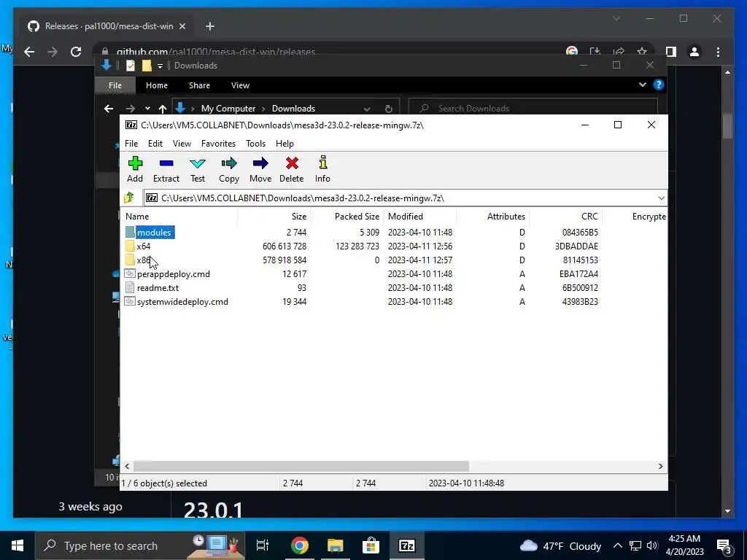Expand the Explorer ribbon chevron
This screenshot has height=560, width=747.
coord(642,85)
